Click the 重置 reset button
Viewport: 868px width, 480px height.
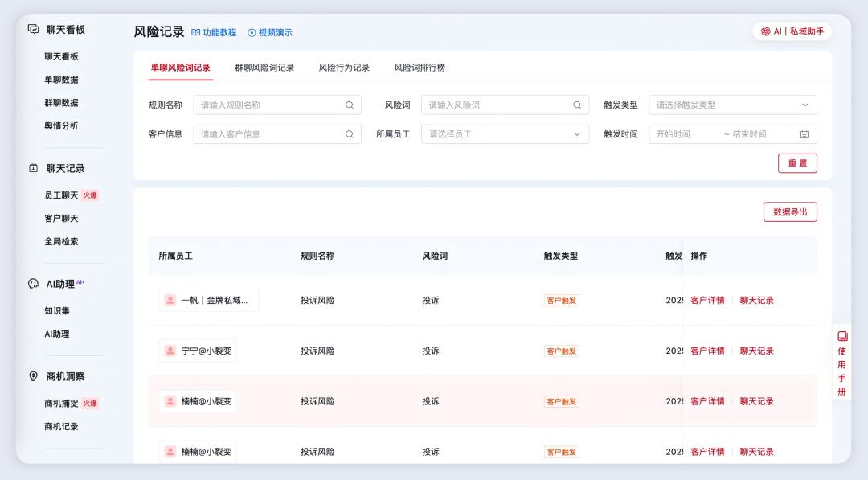point(797,162)
